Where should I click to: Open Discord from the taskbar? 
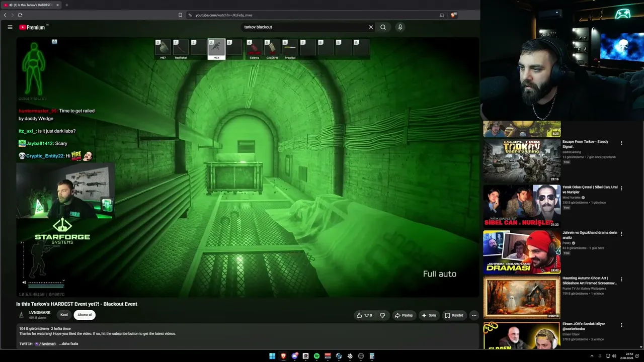(294, 356)
